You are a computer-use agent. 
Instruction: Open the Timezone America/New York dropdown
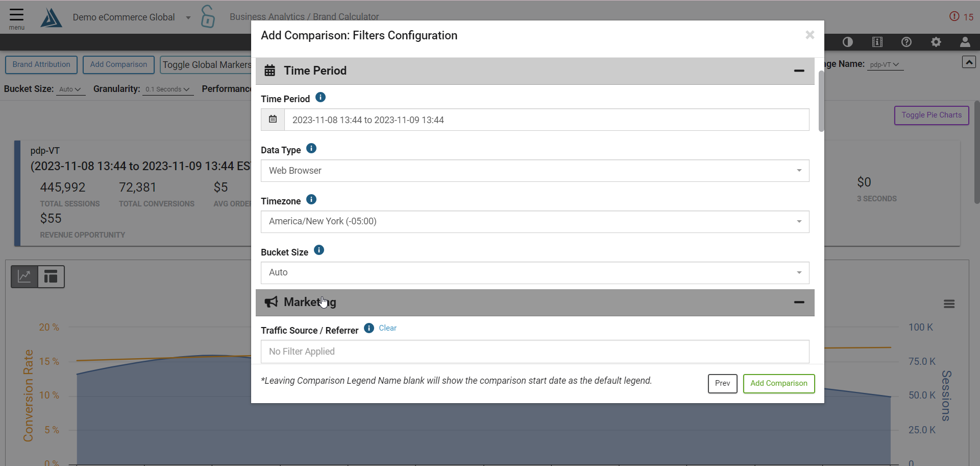click(534, 222)
